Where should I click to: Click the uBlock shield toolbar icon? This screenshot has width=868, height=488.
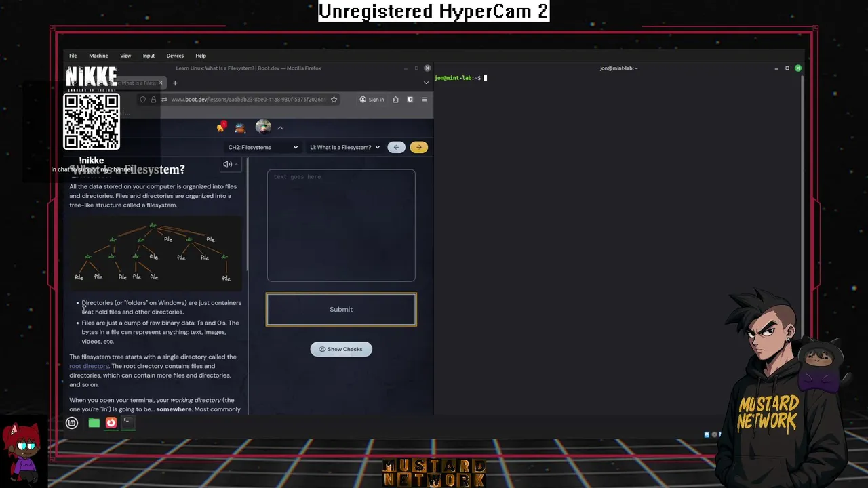pyautogui.click(x=410, y=100)
